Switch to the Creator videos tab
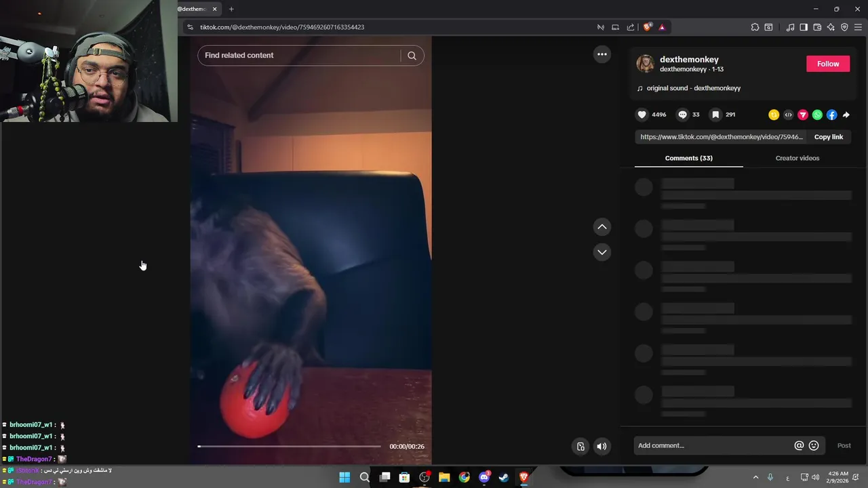868x488 pixels. [797, 158]
